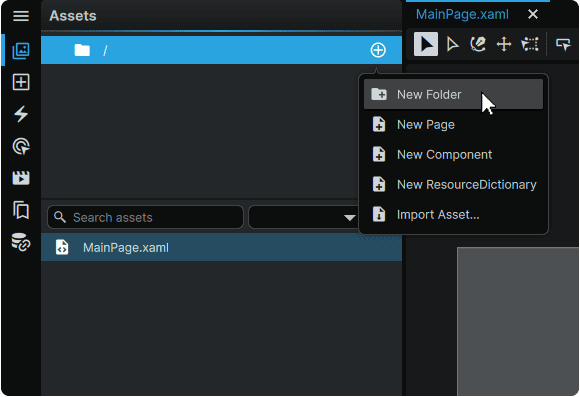Viewport: 580px width, 397px height.
Task: Select the outline arrow Direct Selection tool
Action: click(452, 44)
